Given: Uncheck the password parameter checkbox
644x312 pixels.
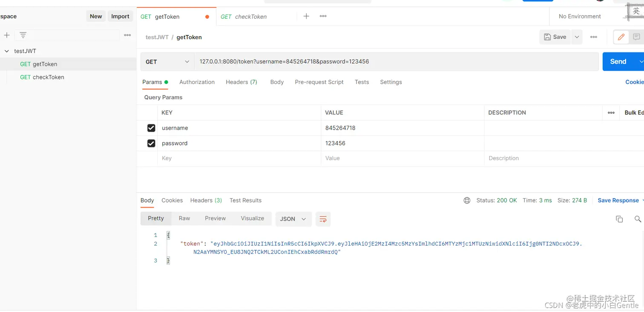Looking at the screenshot, I should [151, 143].
